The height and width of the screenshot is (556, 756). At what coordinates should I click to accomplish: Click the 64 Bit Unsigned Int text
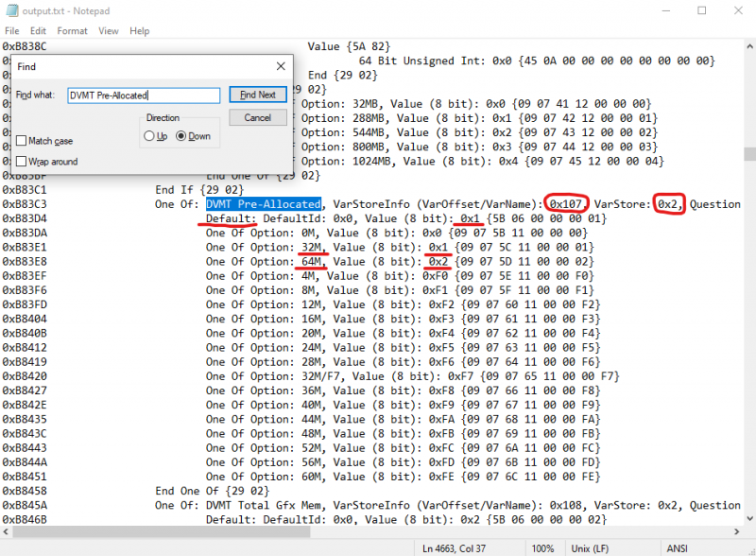[x=422, y=61]
